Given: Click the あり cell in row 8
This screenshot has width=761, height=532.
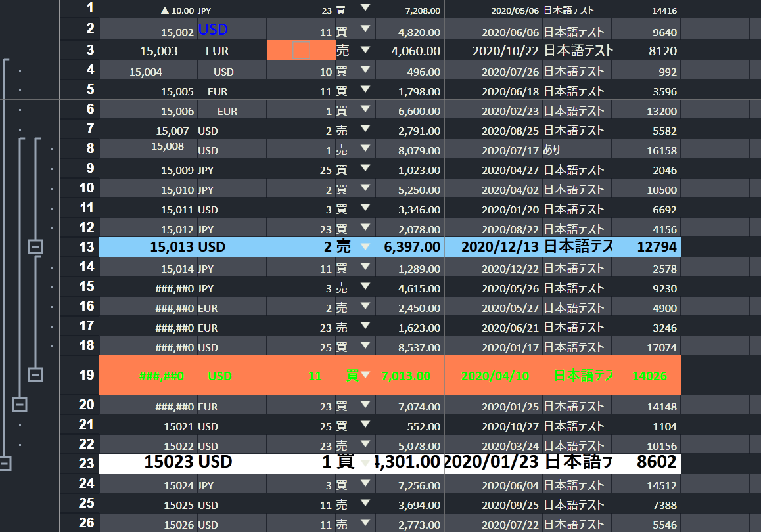Looking at the screenshot, I should pyautogui.click(x=552, y=150).
